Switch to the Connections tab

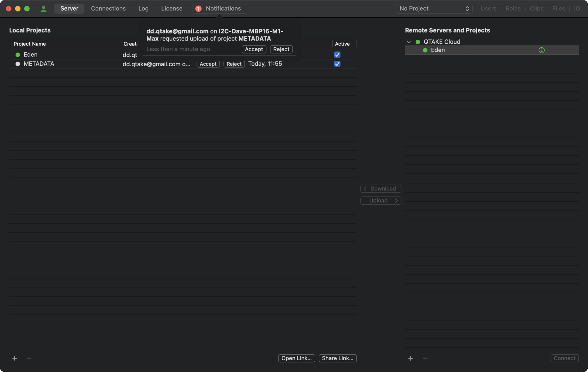[x=108, y=8]
